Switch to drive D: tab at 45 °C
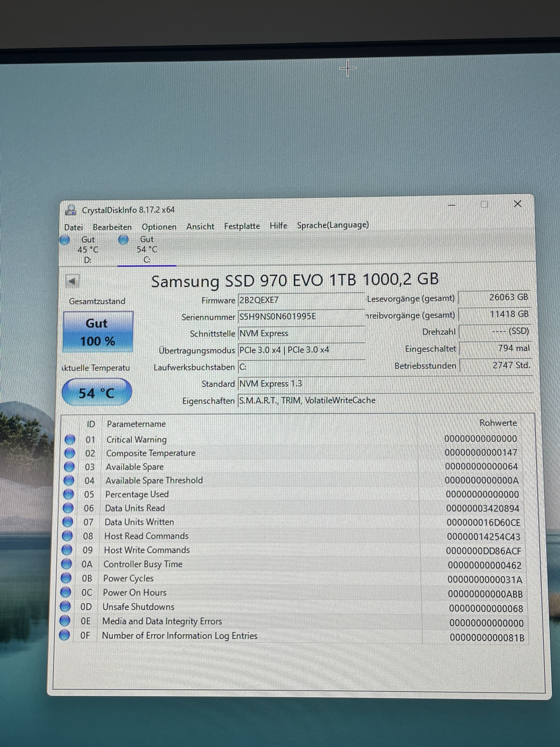Screen dimensions: 560x747 [88, 249]
